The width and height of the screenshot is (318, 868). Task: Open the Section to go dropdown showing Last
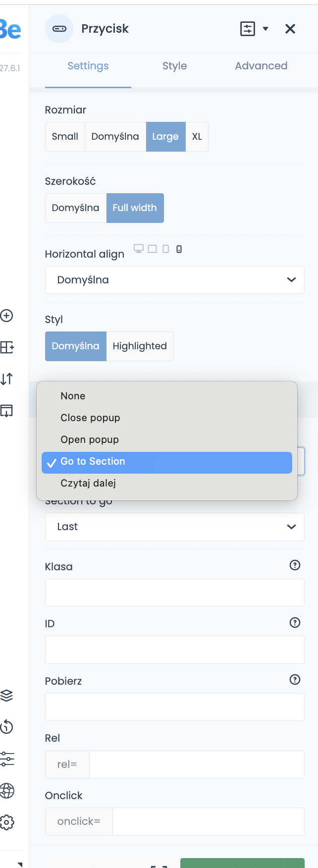tap(174, 527)
